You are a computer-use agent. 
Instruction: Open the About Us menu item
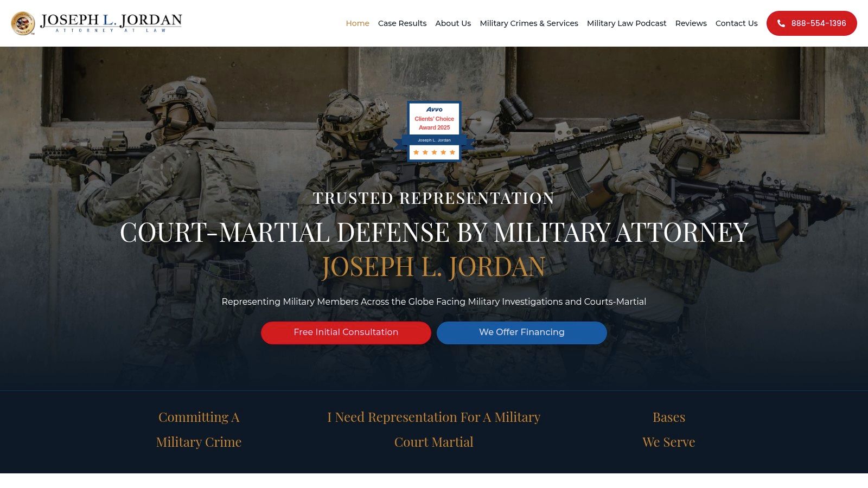pyautogui.click(x=453, y=23)
